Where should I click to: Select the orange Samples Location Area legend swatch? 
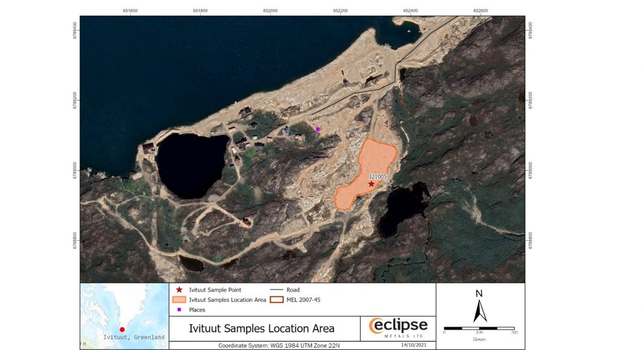pos(179,299)
